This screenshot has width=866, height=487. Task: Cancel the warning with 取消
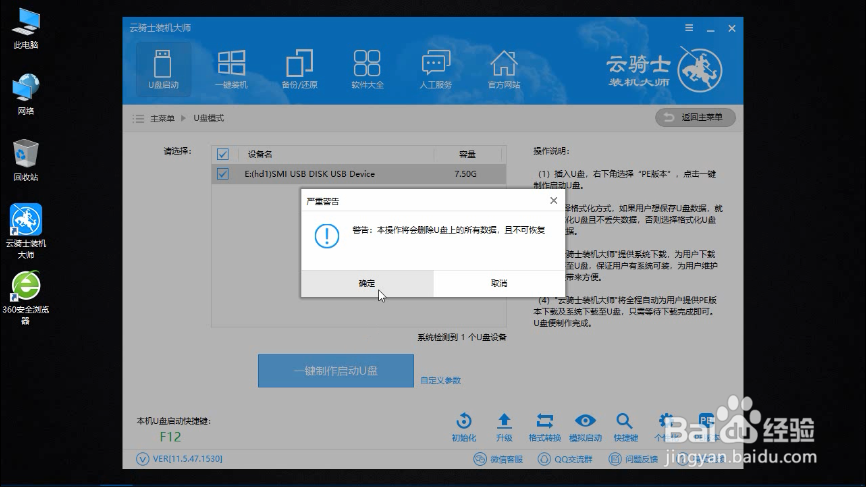tap(499, 283)
